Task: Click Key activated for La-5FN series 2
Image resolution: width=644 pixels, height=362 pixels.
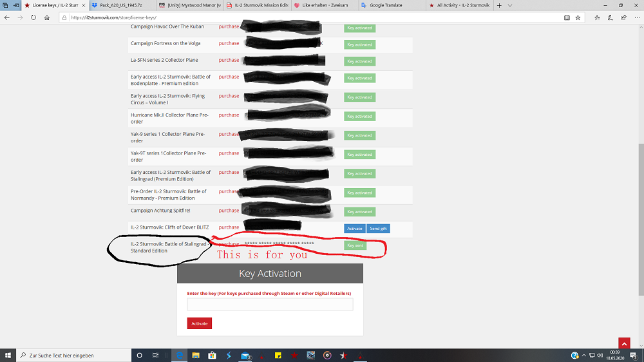Action: click(359, 61)
